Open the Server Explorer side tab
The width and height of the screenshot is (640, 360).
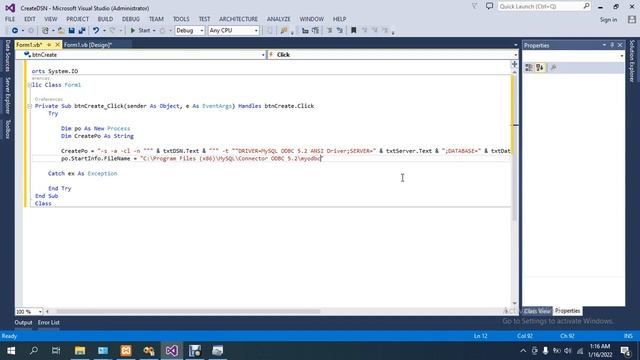pyautogui.click(x=7, y=96)
